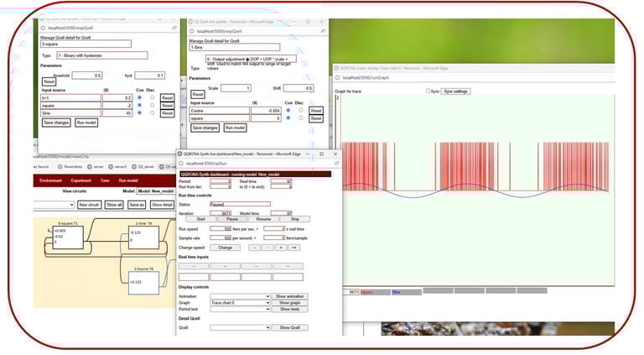Select Con radio for Cosine input row

point(288,111)
